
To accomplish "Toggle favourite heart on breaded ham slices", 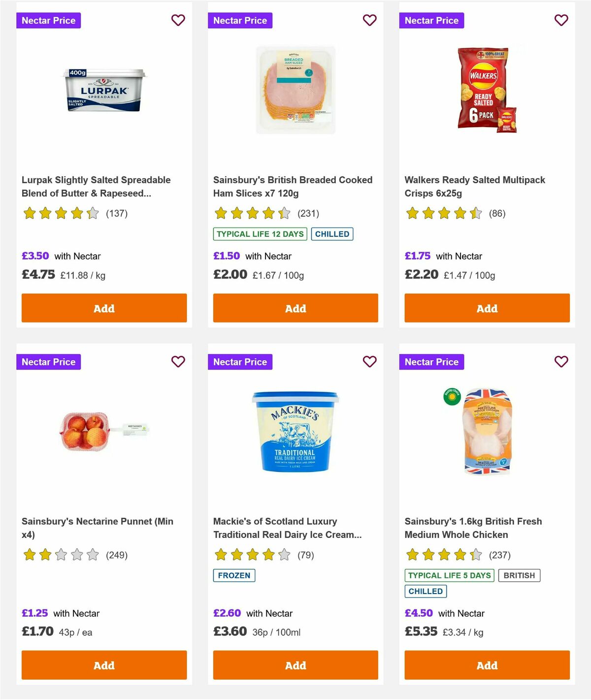I will pyautogui.click(x=369, y=20).
